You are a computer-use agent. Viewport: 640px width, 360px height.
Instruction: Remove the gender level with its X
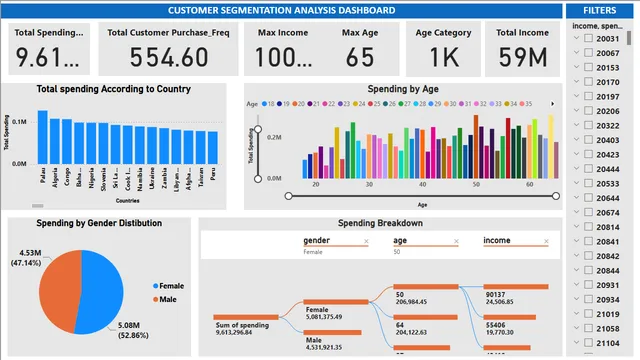pyautogui.click(x=366, y=242)
